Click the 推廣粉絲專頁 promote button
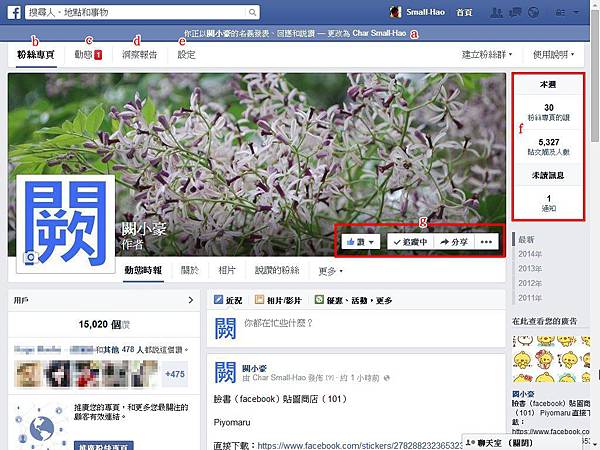This screenshot has height=450, width=600. 104,446
